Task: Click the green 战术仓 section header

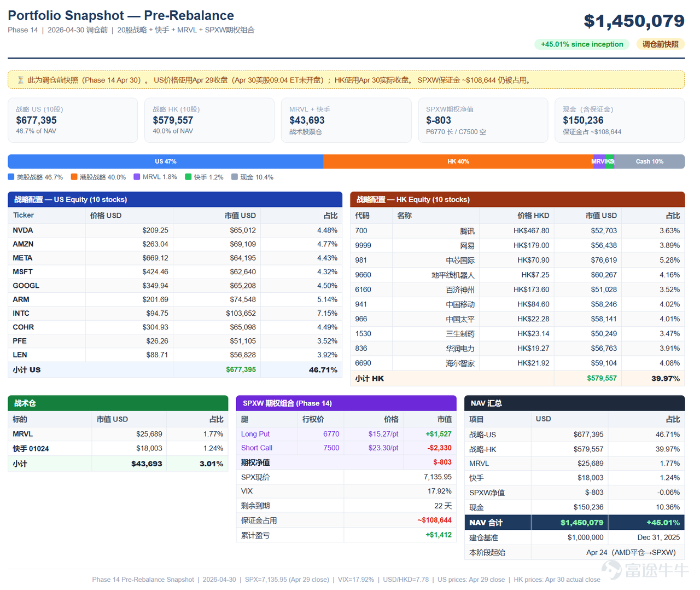Action: (x=118, y=403)
